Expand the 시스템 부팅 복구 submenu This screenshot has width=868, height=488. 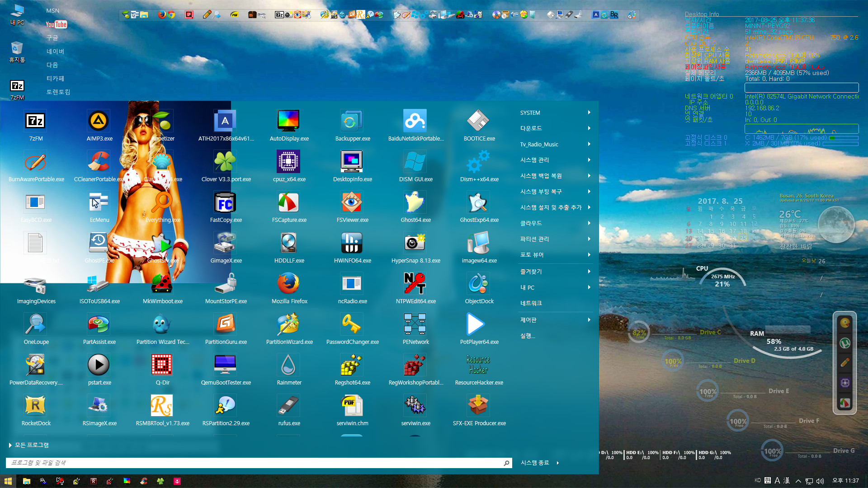pos(555,192)
